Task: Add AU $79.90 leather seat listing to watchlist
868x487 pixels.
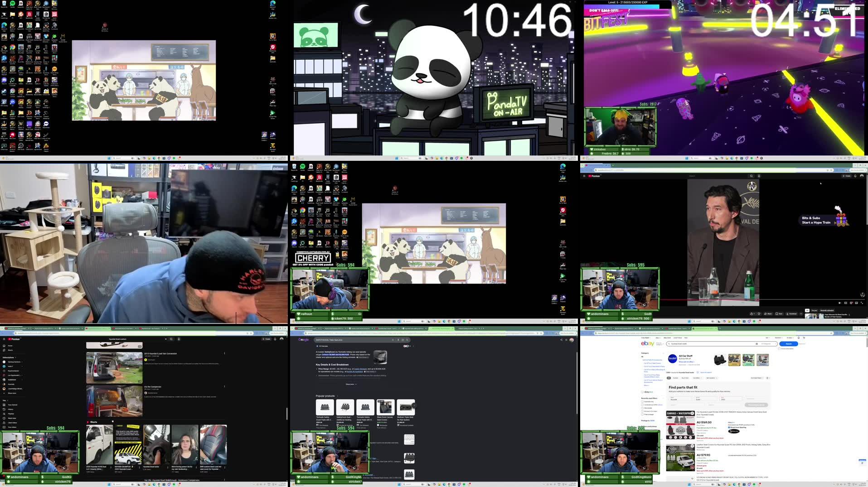Action: pos(692,446)
